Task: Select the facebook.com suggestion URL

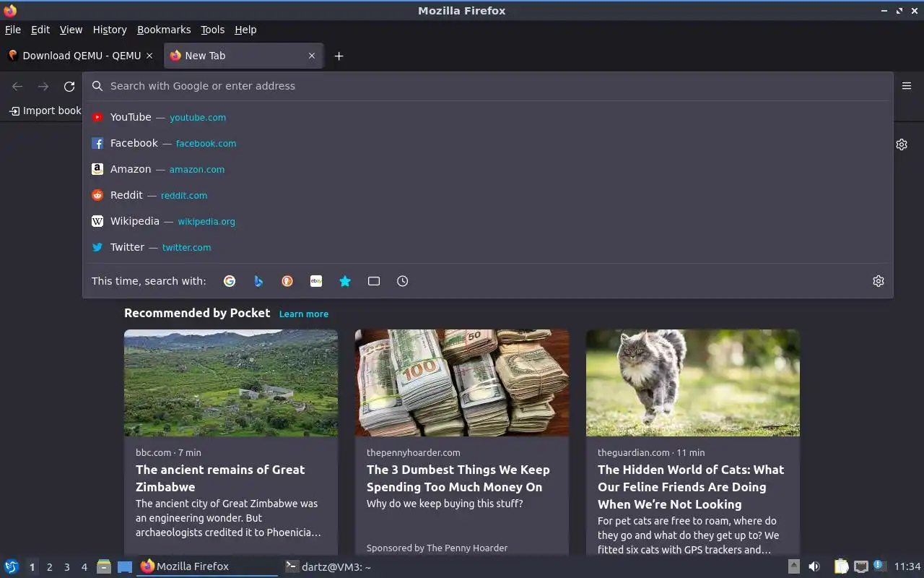Action: (x=206, y=144)
